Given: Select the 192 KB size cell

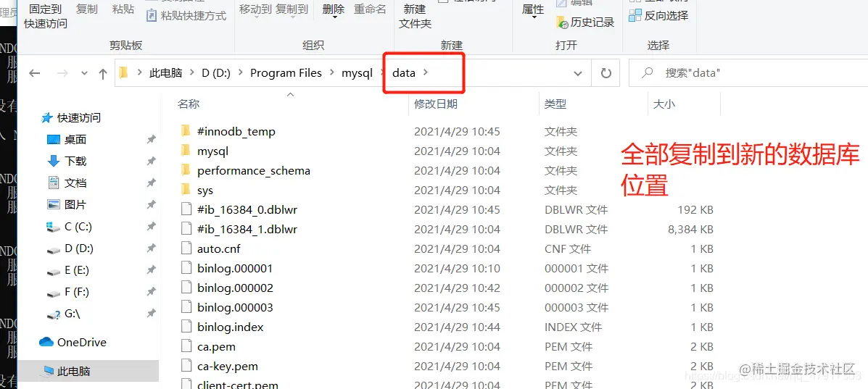Looking at the screenshot, I should [695, 210].
